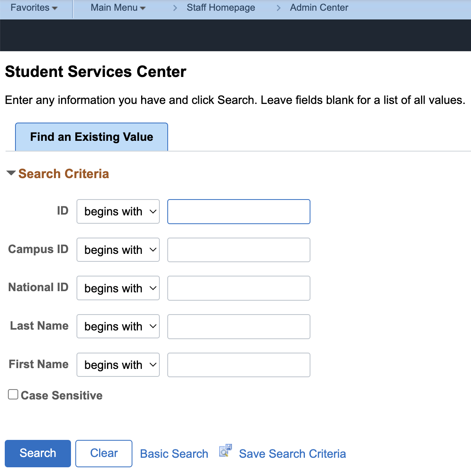Go to Staff Homepage breadcrumb
Viewport: 471px width, 476px height.
pos(221,8)
